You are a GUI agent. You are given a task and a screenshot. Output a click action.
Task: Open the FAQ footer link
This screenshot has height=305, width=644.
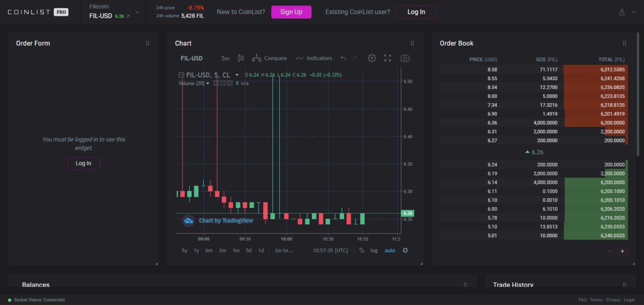pos(583,300)
